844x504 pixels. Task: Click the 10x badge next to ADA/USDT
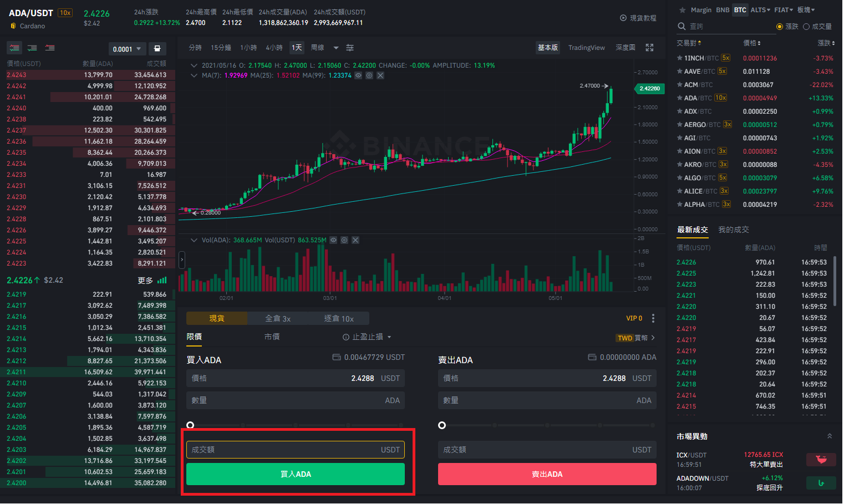tap(65, 13)
